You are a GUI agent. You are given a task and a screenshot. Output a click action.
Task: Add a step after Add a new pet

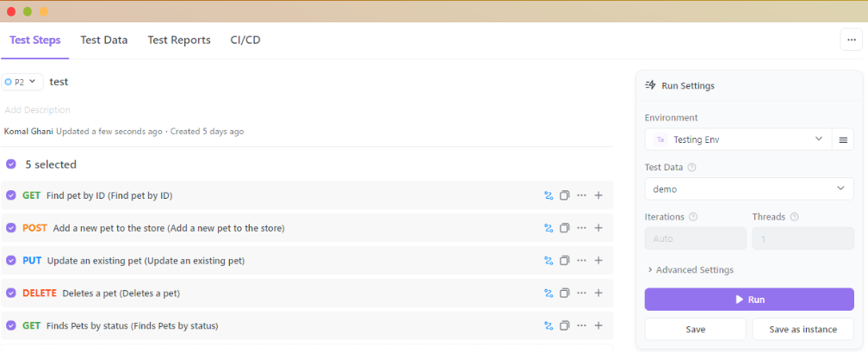tap(598, 228)
